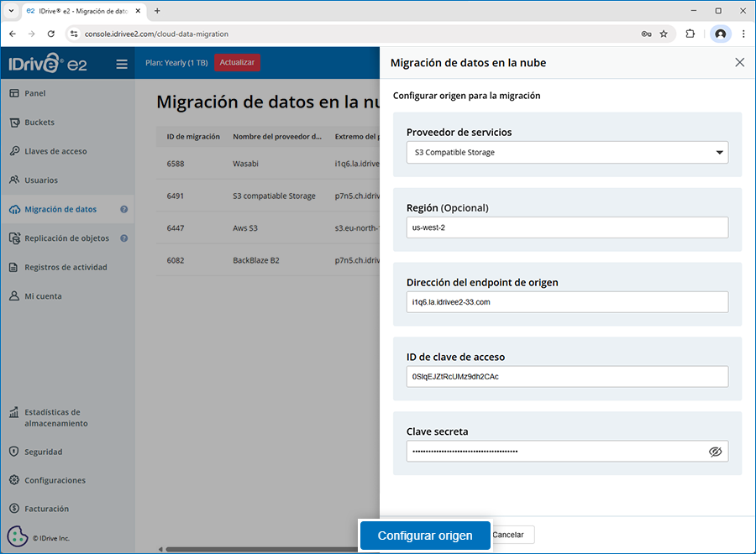This screenshot has height=554, width=756.
Task: Click the Estadísticas de almacenamiento chart icon
Action: point(14,413)
